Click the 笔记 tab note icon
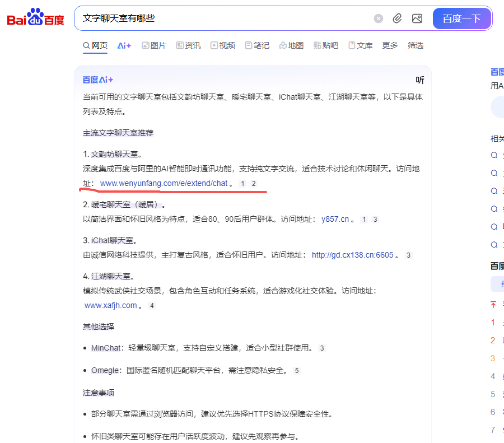504x443 pixels. coord(249,45)
